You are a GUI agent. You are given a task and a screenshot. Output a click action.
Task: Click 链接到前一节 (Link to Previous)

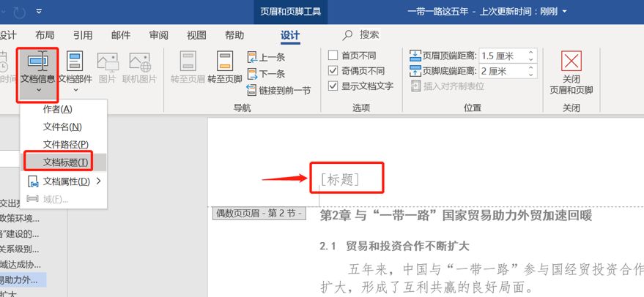point(279,90)
